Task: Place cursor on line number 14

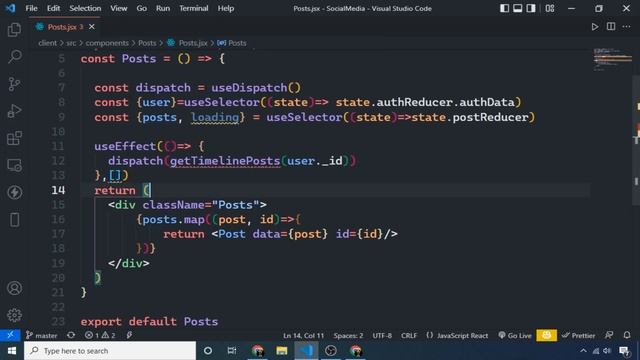Action: tap(58, 190)
